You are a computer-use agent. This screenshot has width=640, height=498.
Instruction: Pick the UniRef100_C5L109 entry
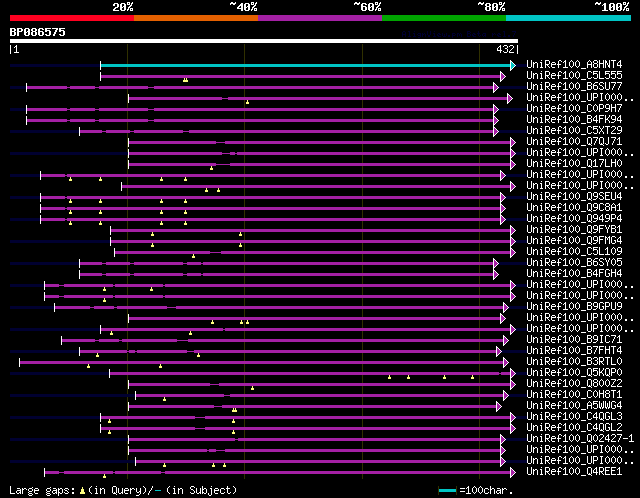point(574,252)
